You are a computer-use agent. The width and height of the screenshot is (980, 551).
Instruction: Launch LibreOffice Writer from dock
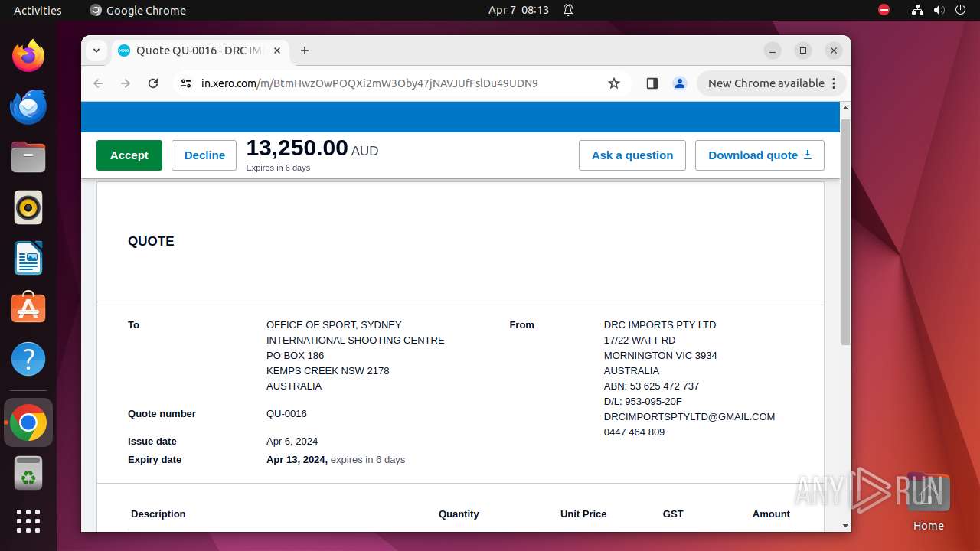(x=28, y=258)
